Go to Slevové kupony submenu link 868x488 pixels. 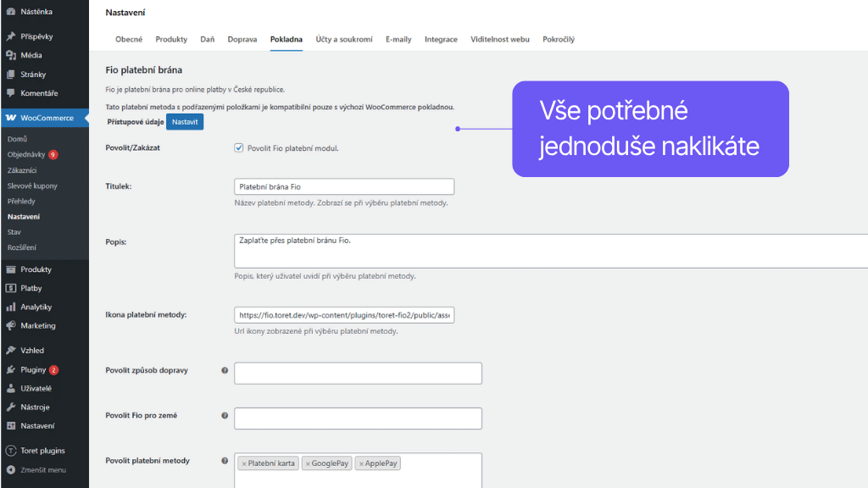[32, 186]
